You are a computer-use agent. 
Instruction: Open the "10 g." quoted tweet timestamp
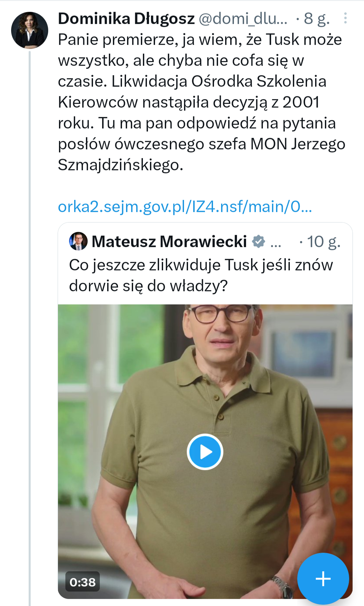[x=324, y=242]
